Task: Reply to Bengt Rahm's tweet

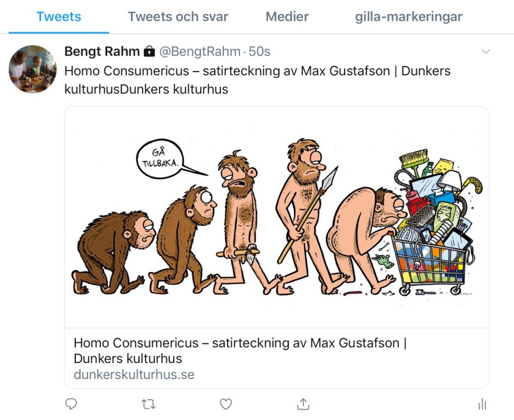Action: [x=72, y=404]
